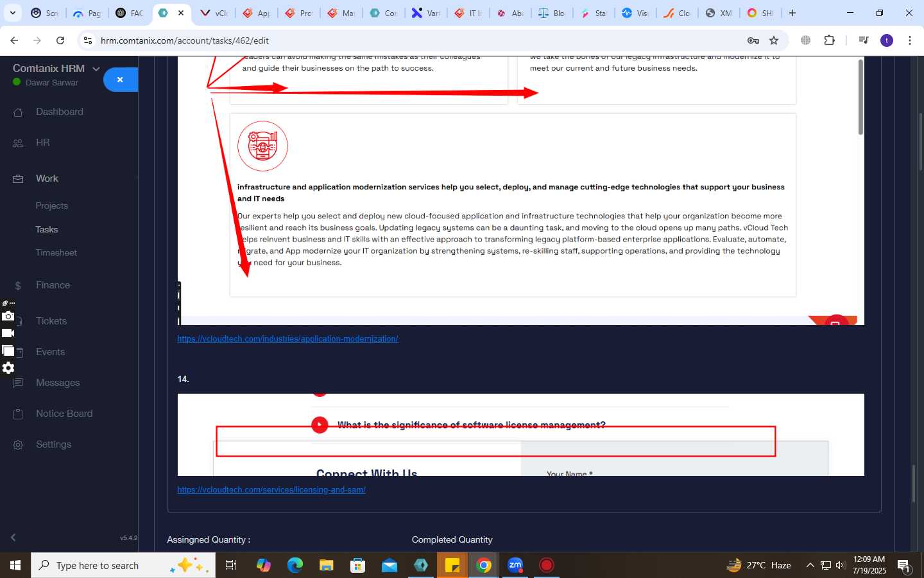
Task: Click the Work briefcase icon
Action: tap(18, 179)
